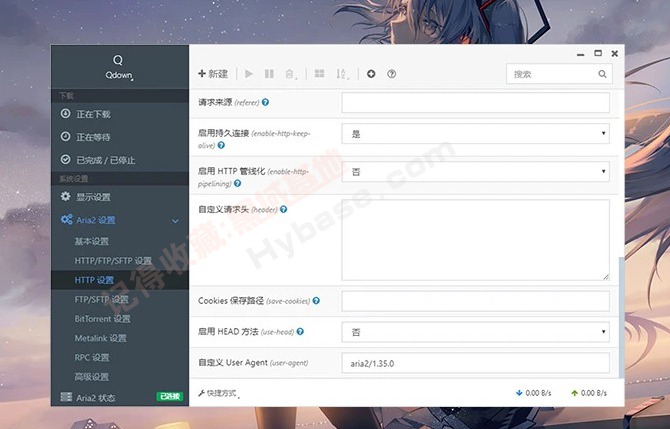The image size is (670, 429).
Task: Open the 正在下载 downloading list
Action: click(x=120, y=114)
